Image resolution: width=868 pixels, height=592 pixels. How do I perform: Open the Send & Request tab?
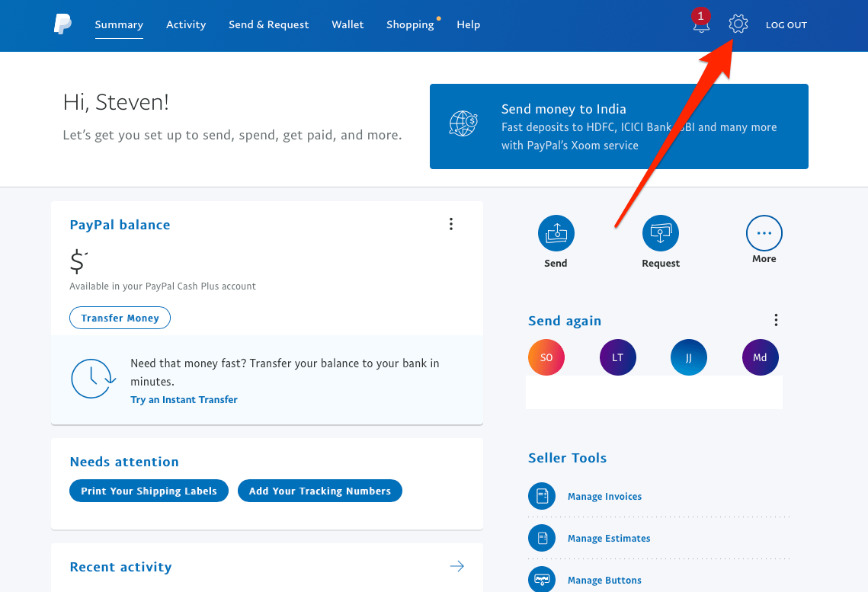pos(268,24)
